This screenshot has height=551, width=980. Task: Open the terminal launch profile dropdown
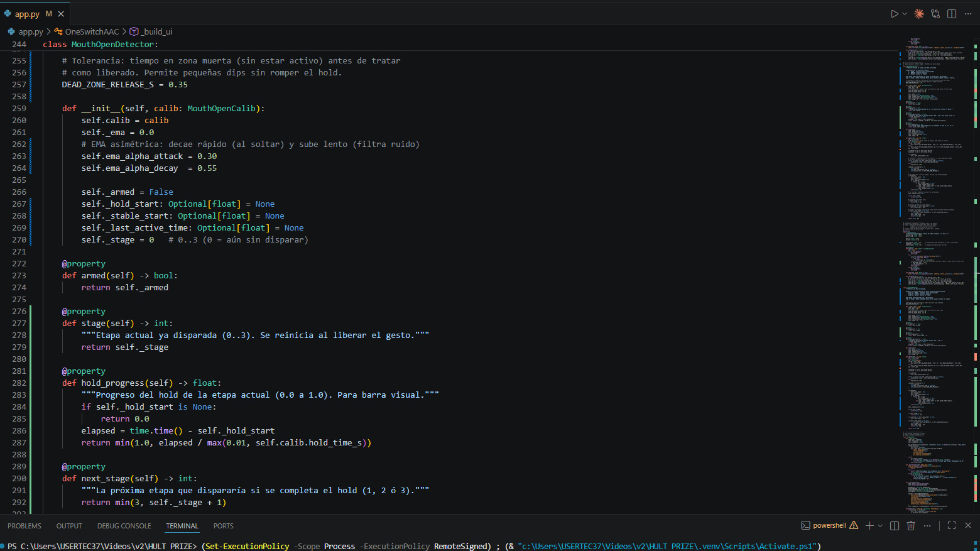click(x=880, y=525)
